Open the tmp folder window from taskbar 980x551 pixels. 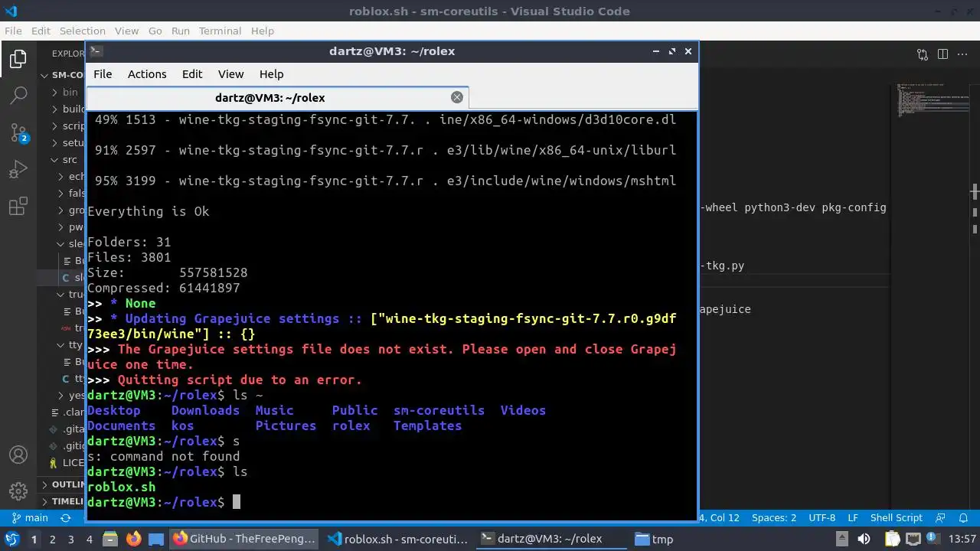(654, 539)
